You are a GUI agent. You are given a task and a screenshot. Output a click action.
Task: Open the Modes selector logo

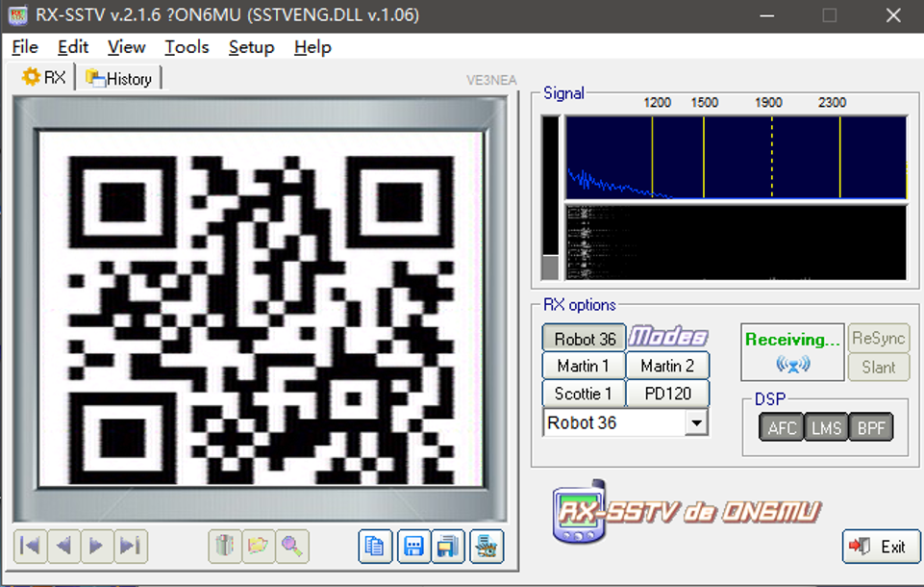[668, 337]
